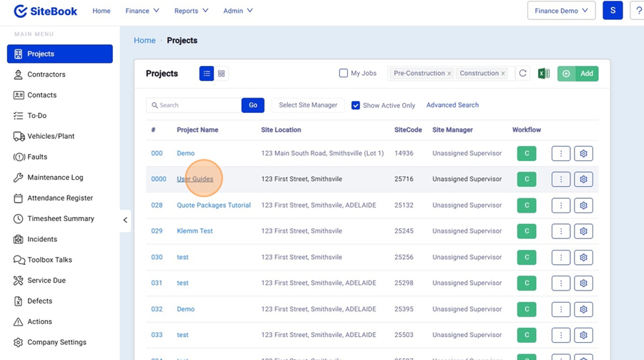Open the Reports menu
This screenshot has height=360, width=644.
click(191, 11)
